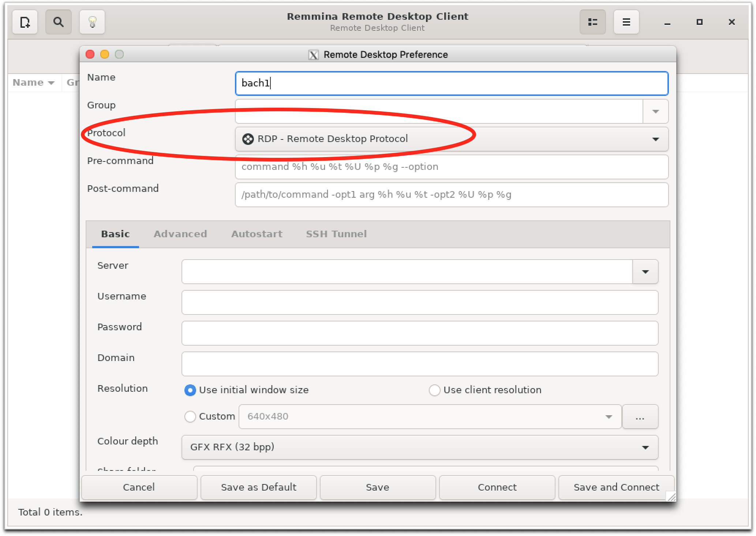The image size is (756, 536).
Task: Expand the Server history dropdown arrow
Action: click(x=645, y=272)
